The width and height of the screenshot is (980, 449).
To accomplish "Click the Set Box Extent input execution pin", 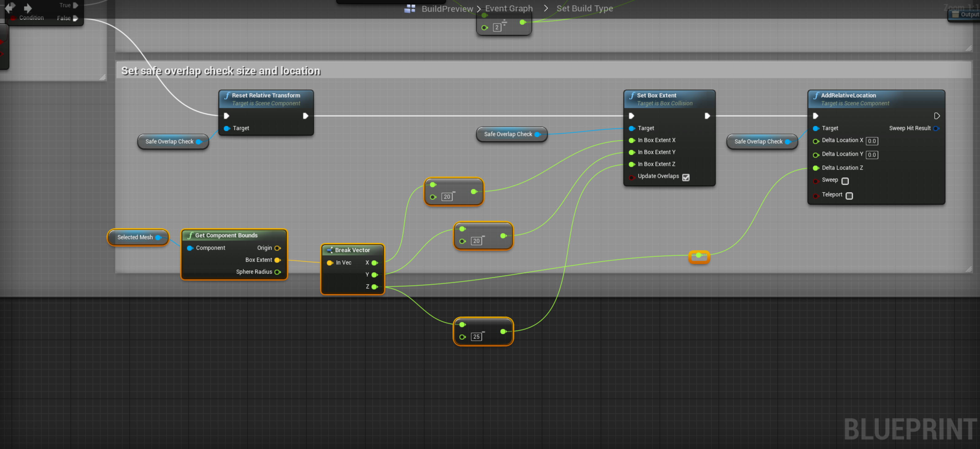I will [x=631, y=116].
